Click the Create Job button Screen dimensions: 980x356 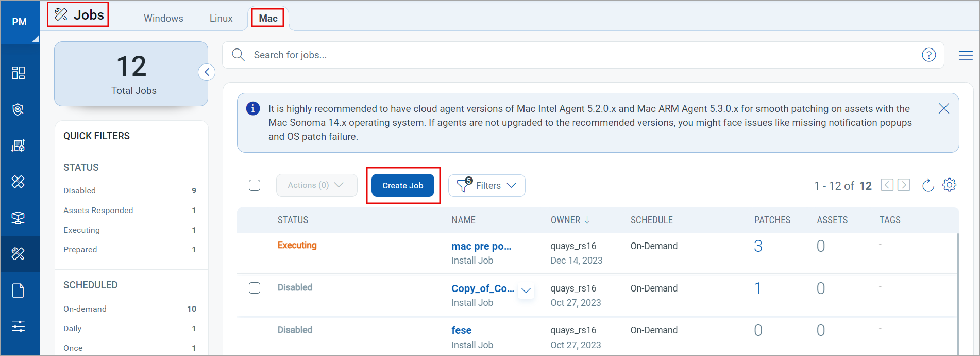tap(402, 185)
